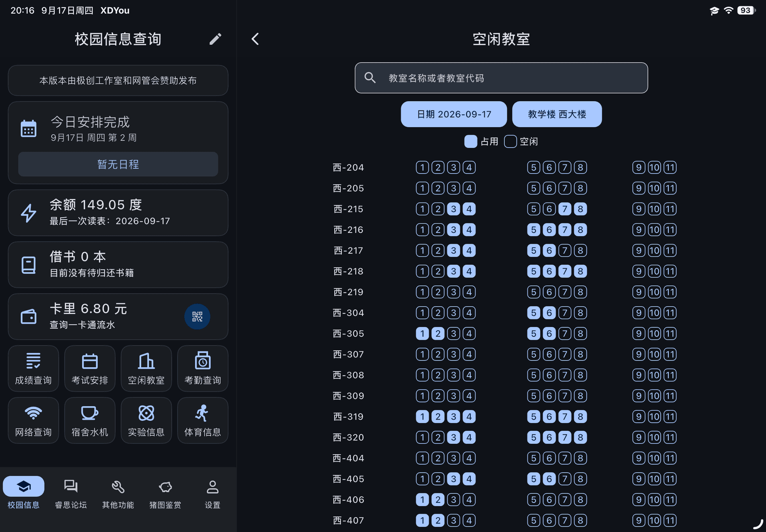Click the classroom name search field
This screenshot has height=532, width=766.
tap(501, 78)
